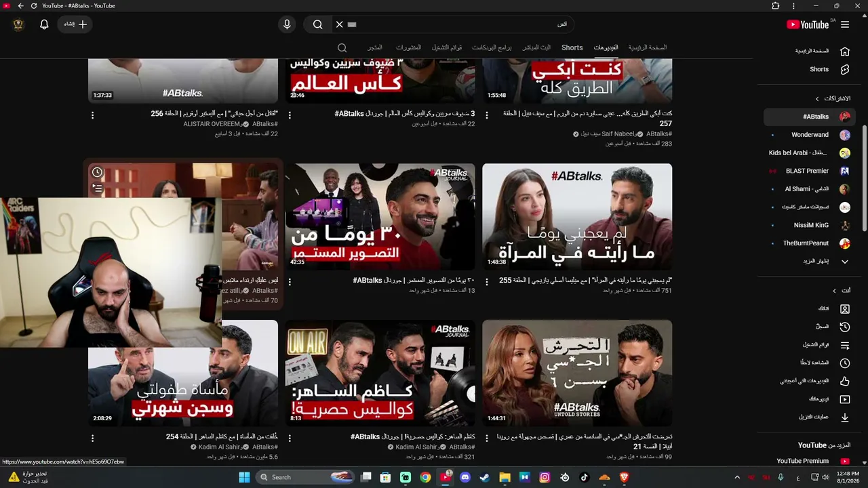Add hovered video to Watch Later

(97, 173)
